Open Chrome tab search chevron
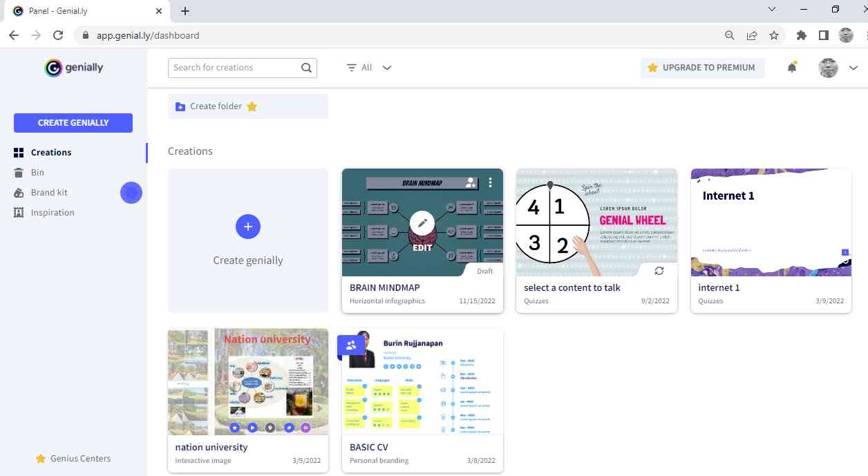868x476 pixels. (x=772, y=10)
